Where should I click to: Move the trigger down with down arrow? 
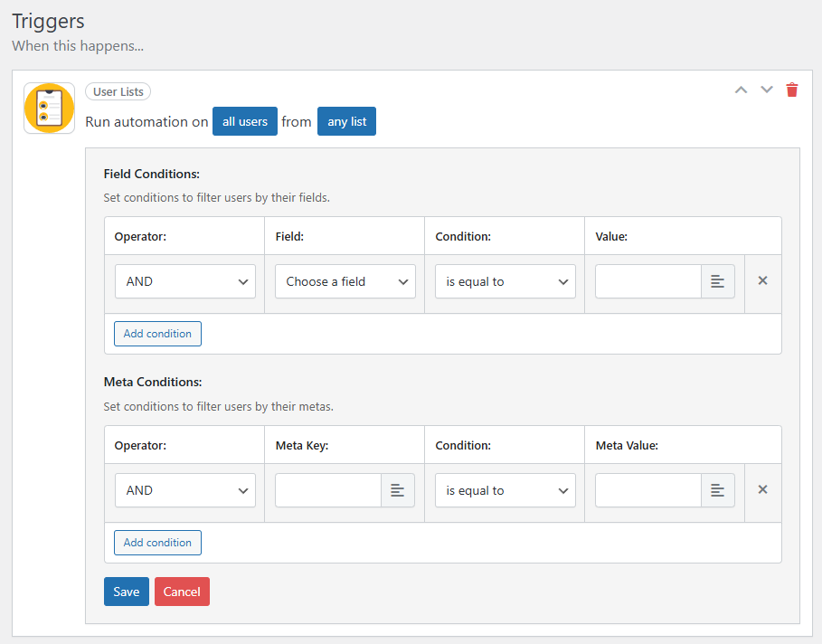click(767, 90)
